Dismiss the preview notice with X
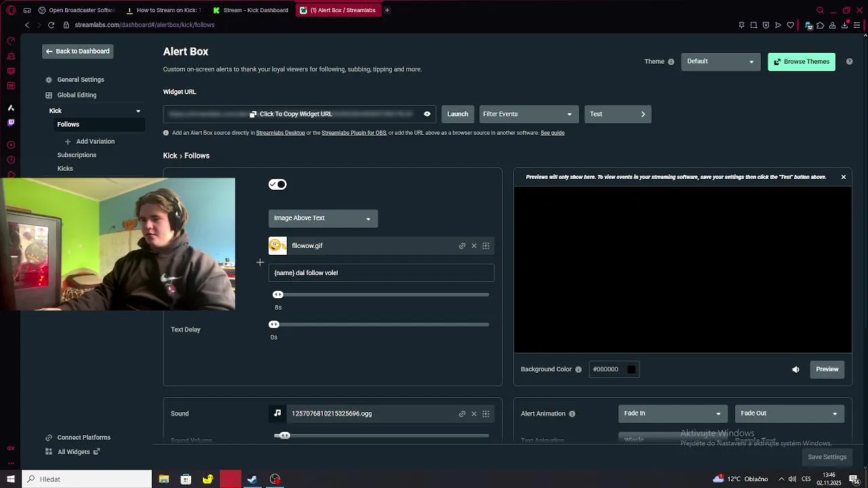The image size is (868, 488). pos(844,177)
